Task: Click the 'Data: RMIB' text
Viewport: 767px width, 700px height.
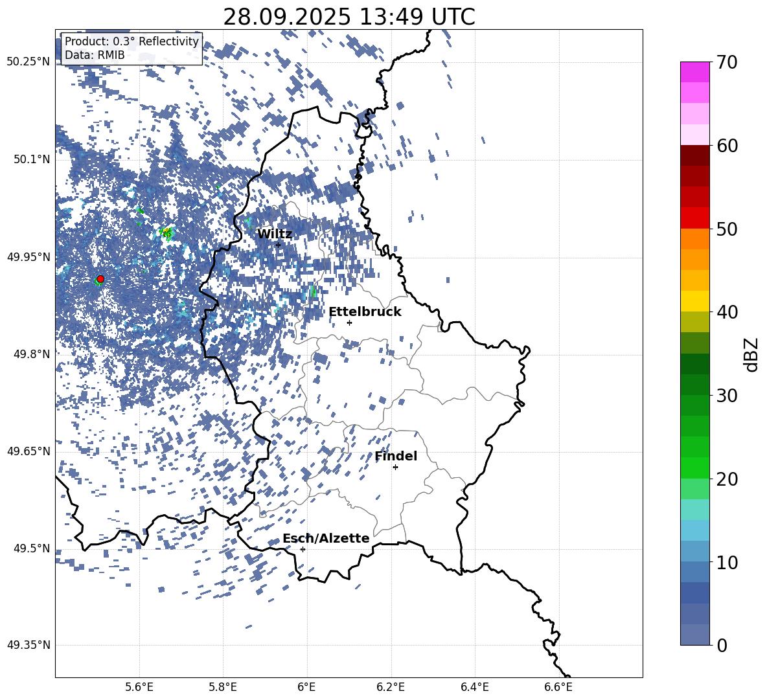Action: pos(95,55)
